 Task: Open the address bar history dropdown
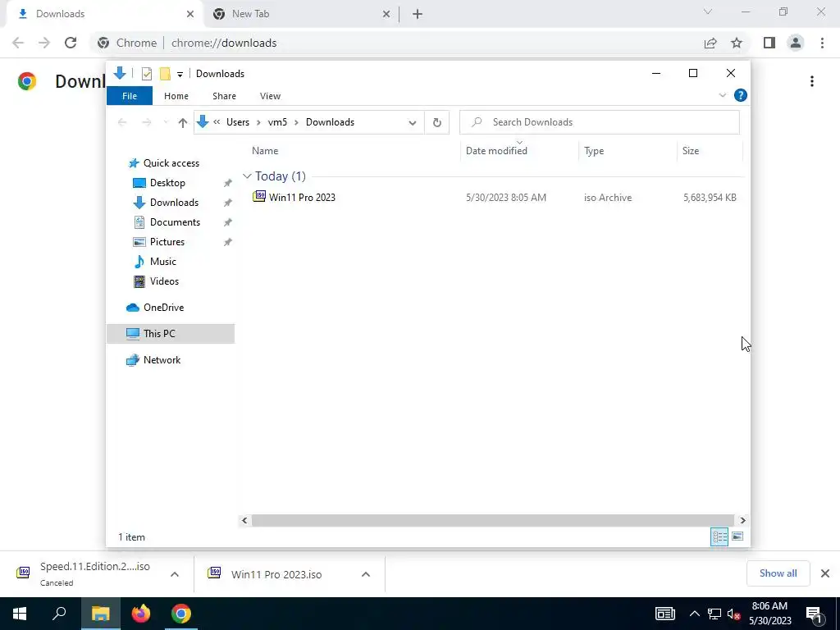point(413,123)
